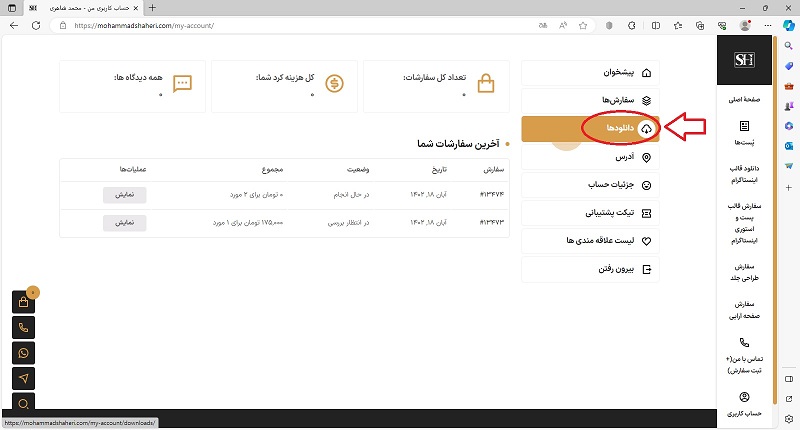This screenshot has width=800, height=430.
Task: Log out via بیرون رفتن
Action: point(591,269)
